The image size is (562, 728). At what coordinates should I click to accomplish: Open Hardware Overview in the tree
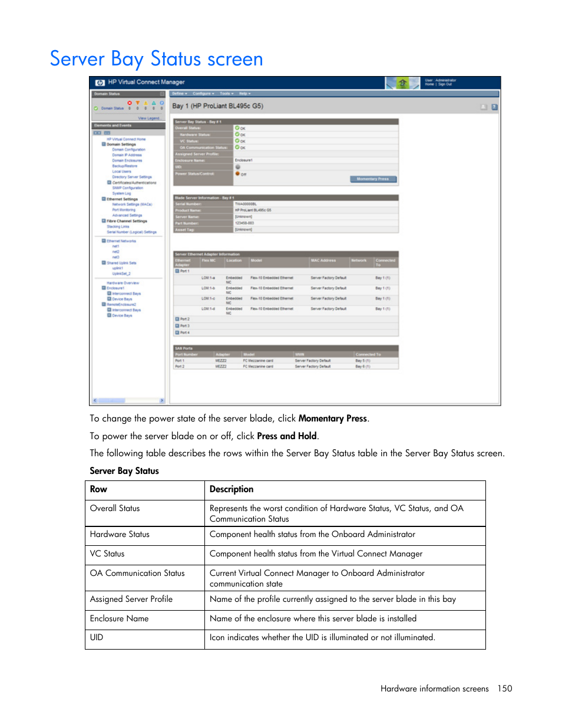(x=123, y=283)
